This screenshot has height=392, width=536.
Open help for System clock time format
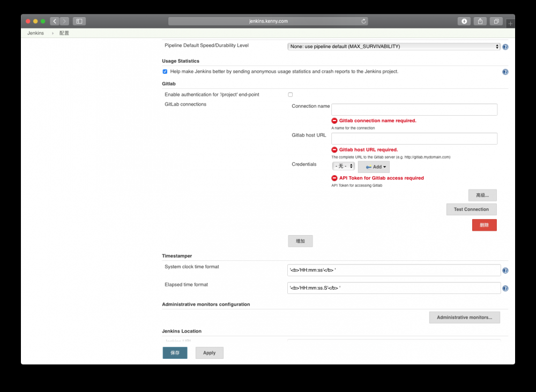point(505,270)
